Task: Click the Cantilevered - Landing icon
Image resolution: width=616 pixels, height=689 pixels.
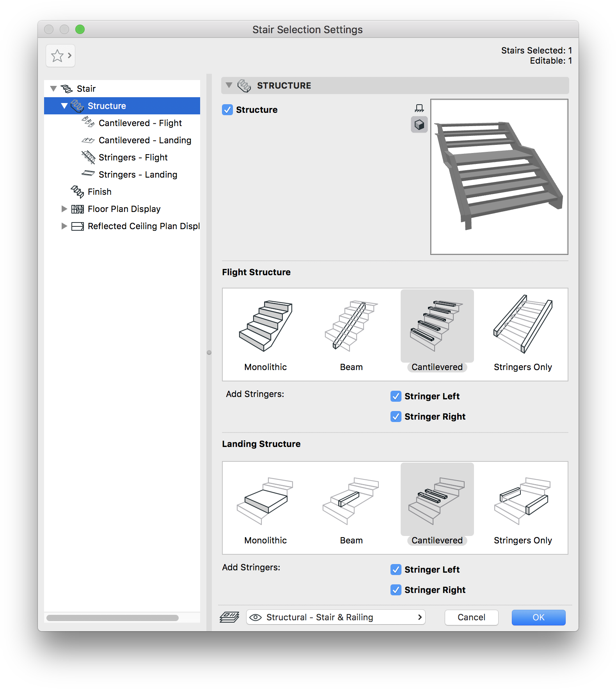Action: [x=88, y=140]
